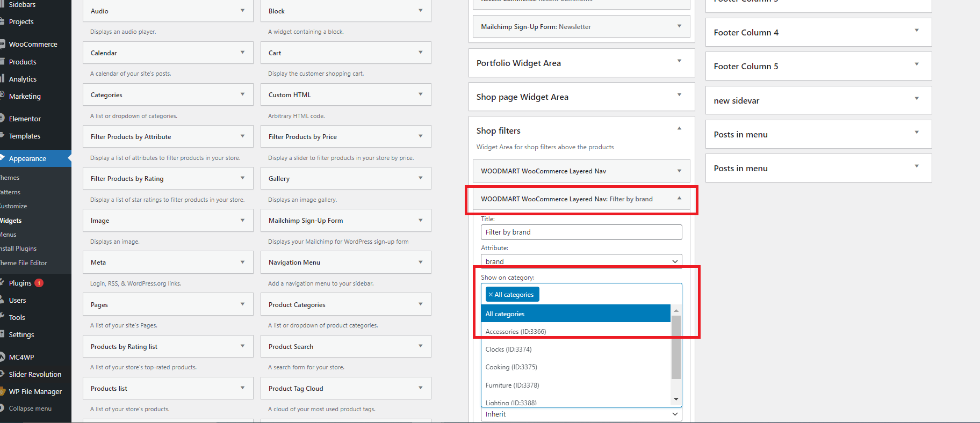Expand the untitled WOODMART WooCommerce Layered Nav widget
This screenshot has width=980, height=423.
(679, 171)
